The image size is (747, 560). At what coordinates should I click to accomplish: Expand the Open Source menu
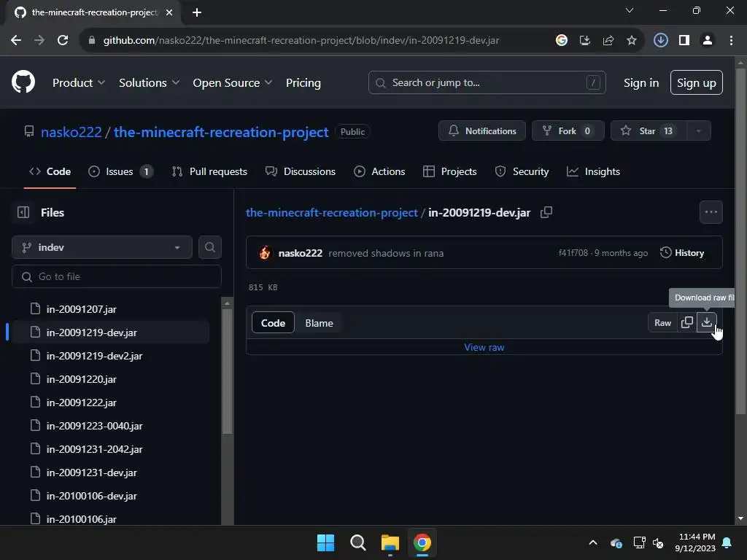point(233,82)
